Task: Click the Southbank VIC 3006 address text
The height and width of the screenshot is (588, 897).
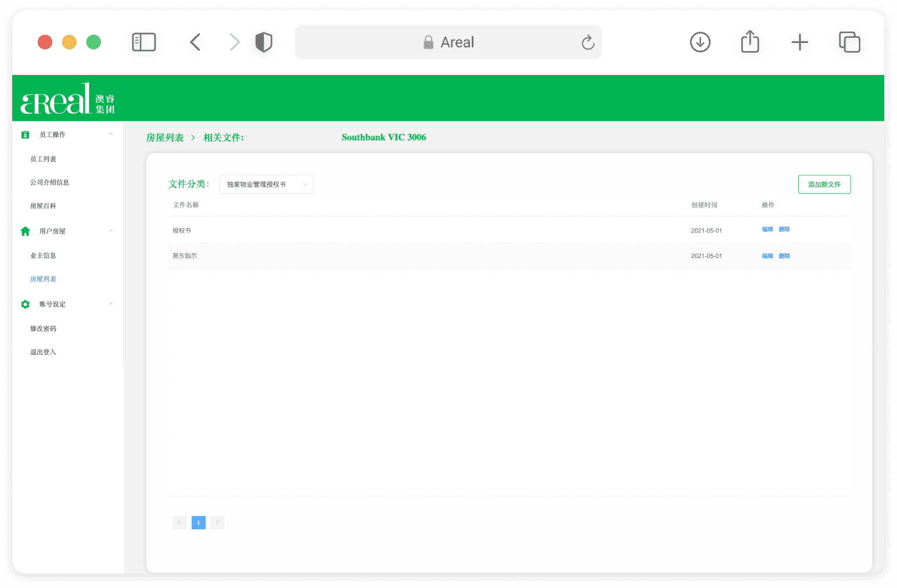Action: click(x=384, y=138)
